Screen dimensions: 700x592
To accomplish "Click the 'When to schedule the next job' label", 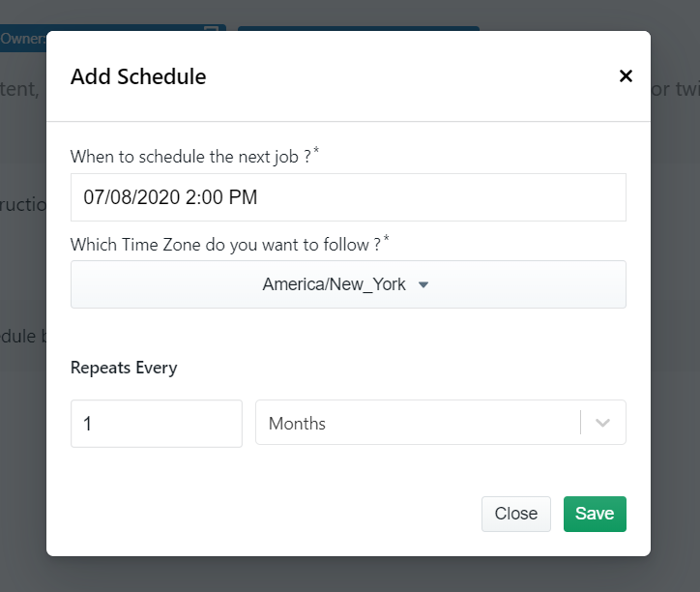I will [x=190, y=157].
